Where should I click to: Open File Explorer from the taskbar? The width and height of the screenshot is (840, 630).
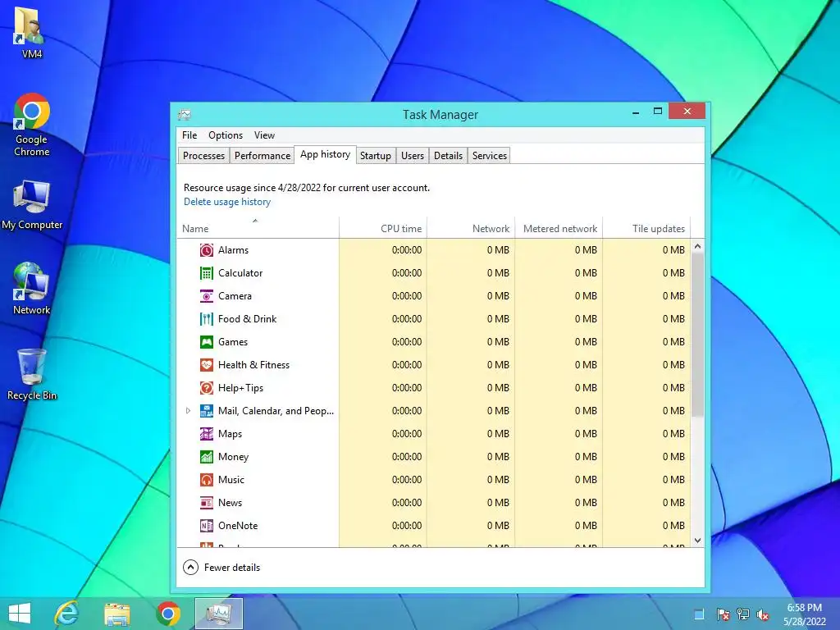pyautogui.click(x=117, y=614)
